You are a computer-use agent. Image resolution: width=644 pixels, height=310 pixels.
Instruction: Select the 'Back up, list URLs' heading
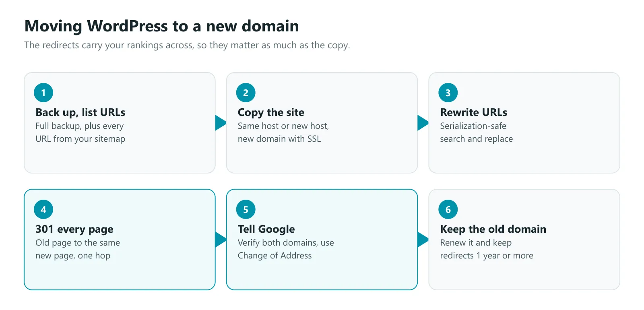pos(80,112)
